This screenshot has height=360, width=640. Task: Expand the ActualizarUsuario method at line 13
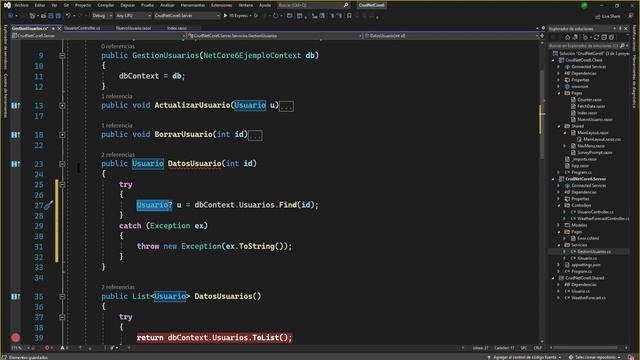coord(62,105)
